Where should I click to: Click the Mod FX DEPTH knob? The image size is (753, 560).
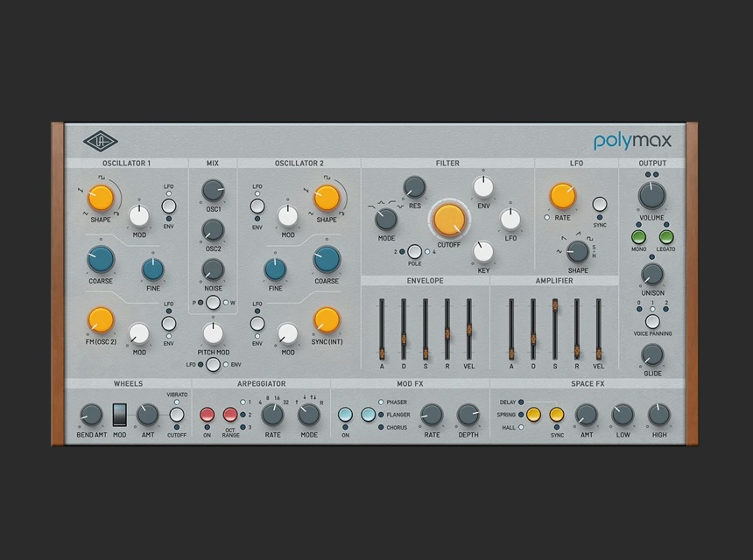point(468,415)
